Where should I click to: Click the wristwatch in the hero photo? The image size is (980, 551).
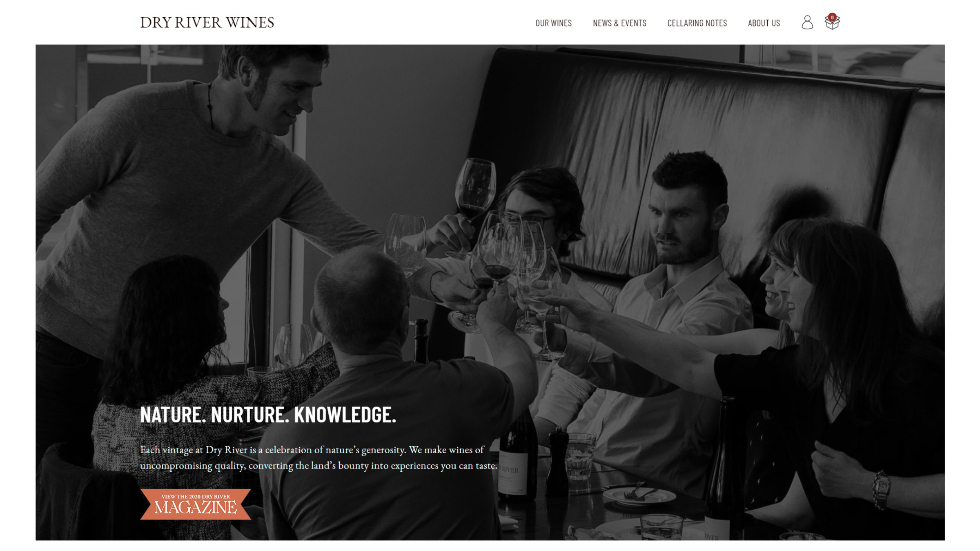(x=881, y=489)
